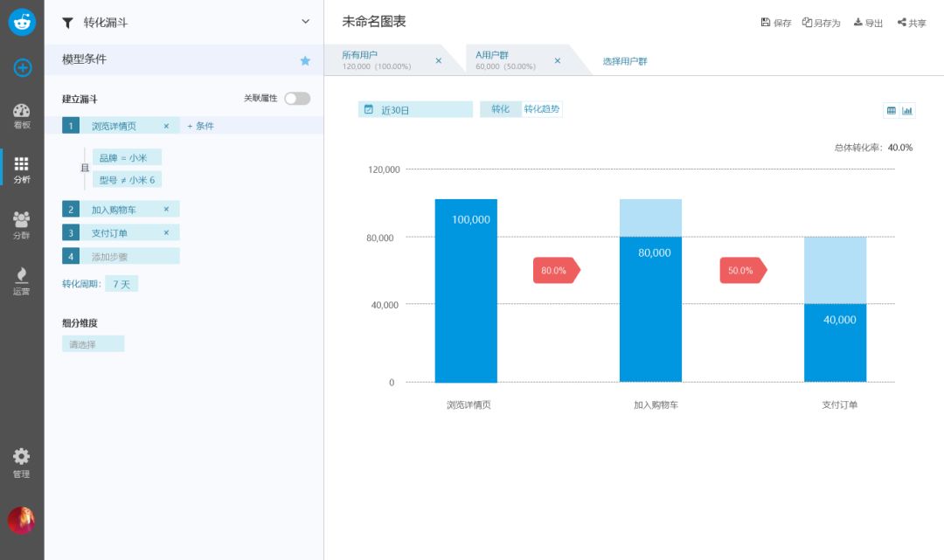Open the 看板 dashboard section
Viewport: 944px width, 560px height.
[x=22, y=116]
